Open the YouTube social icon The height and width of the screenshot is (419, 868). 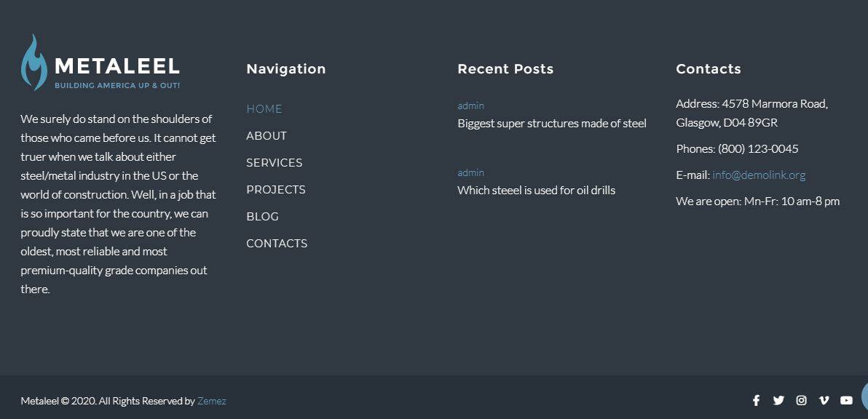click(846, 401)
